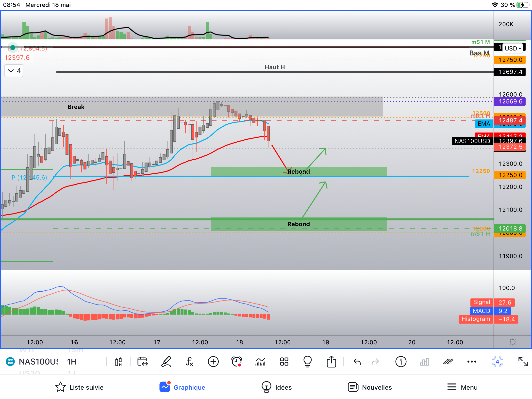Screen dimensions: 532x399
Task: Select the drawing pen tool
Action: (166, 362)
